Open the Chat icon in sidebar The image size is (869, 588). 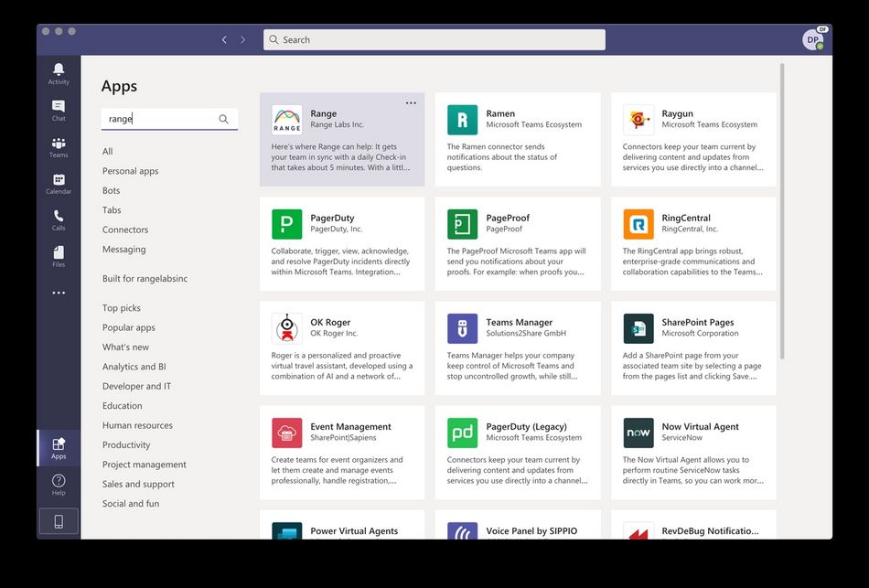(x=59, y=106)
